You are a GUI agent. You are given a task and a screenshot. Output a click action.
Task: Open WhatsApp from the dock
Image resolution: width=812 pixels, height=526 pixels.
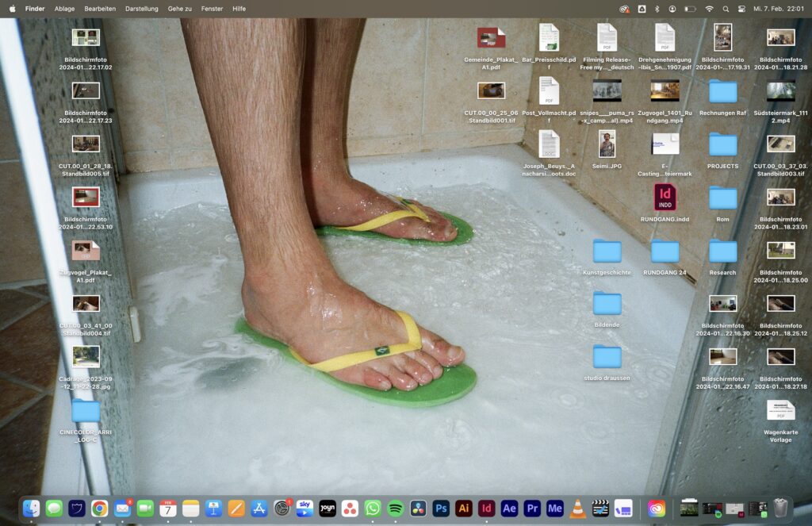373,509
